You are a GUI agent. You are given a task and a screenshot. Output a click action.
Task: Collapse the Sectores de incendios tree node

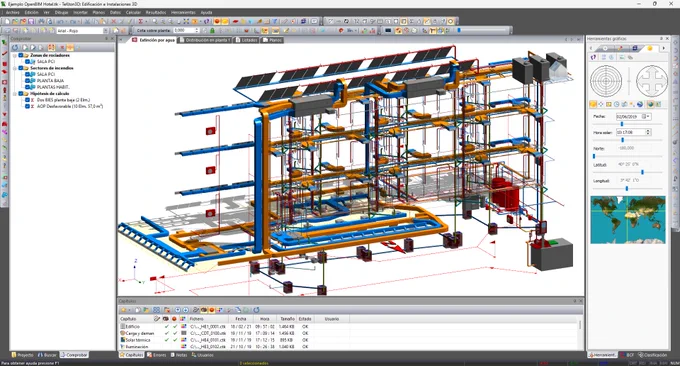coord(14,68)
